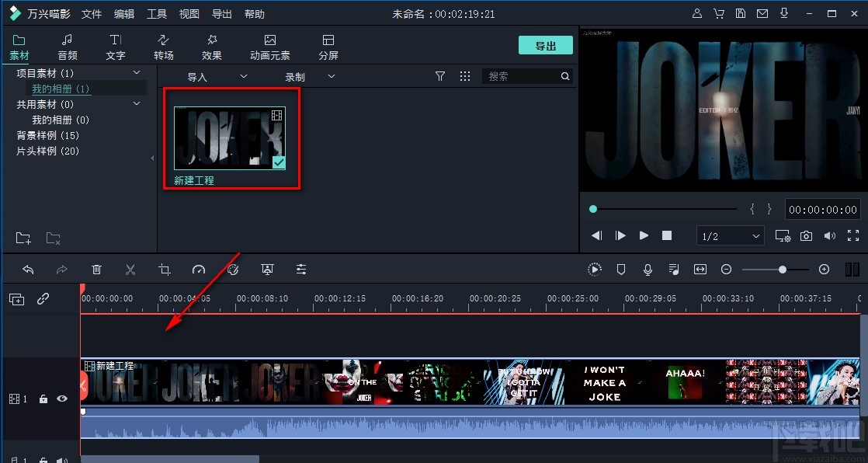Click the undo arrow
The width and height of the screenshot is (868, 463).
(x=29, y=270)
